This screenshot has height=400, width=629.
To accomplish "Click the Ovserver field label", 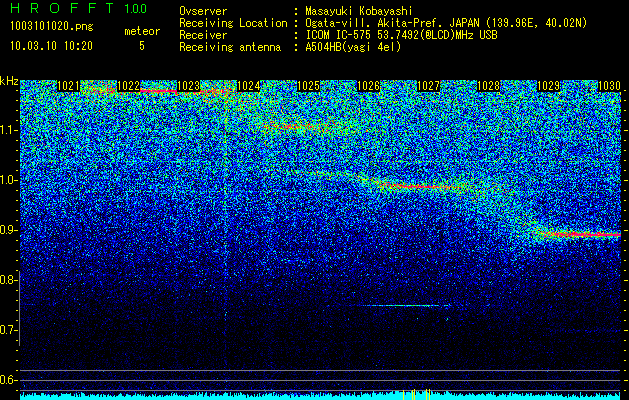I will pyautogui.click(x=203, y=11).
